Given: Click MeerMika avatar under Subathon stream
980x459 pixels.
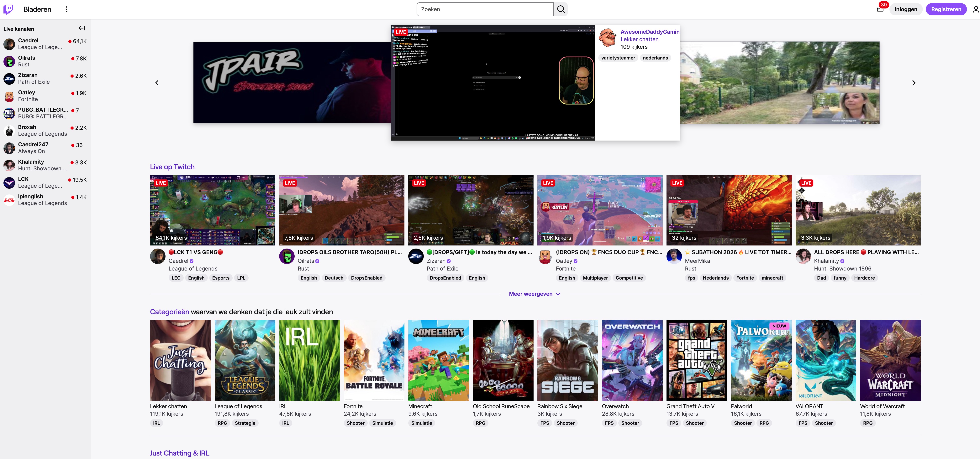Looking at the screenshot, I should coord(674,256).
